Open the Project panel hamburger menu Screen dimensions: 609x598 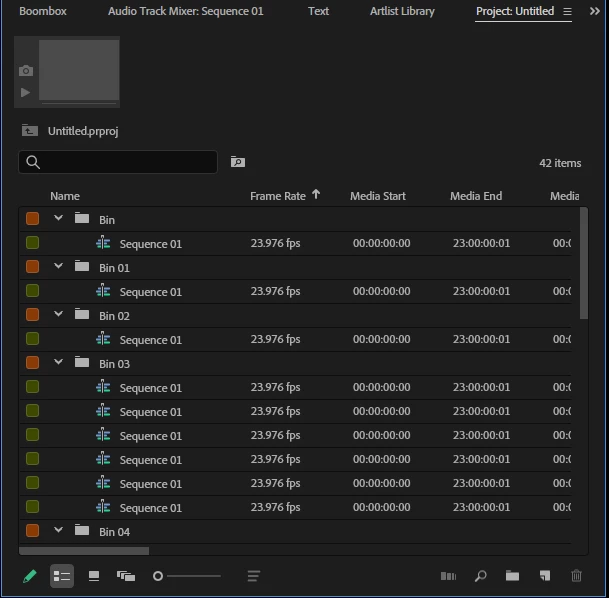[567, 12]
